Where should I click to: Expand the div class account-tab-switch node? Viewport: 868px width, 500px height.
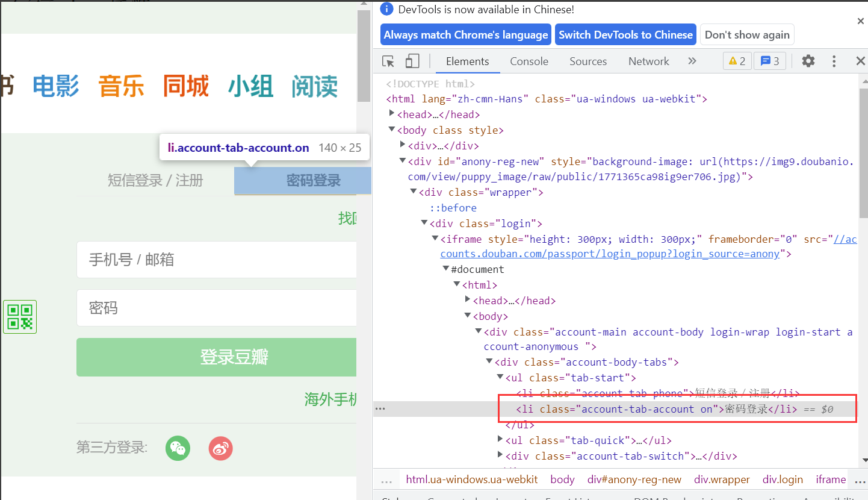tap(500, 455)
